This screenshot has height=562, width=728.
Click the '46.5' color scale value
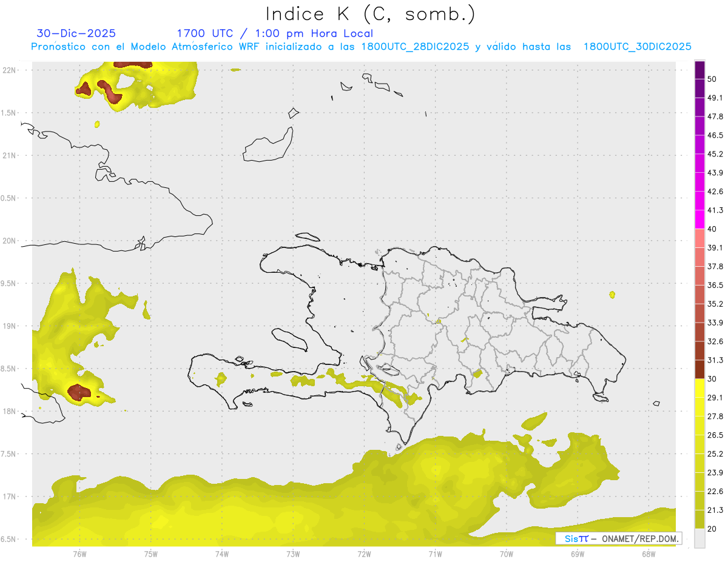[x=715, y=135]
